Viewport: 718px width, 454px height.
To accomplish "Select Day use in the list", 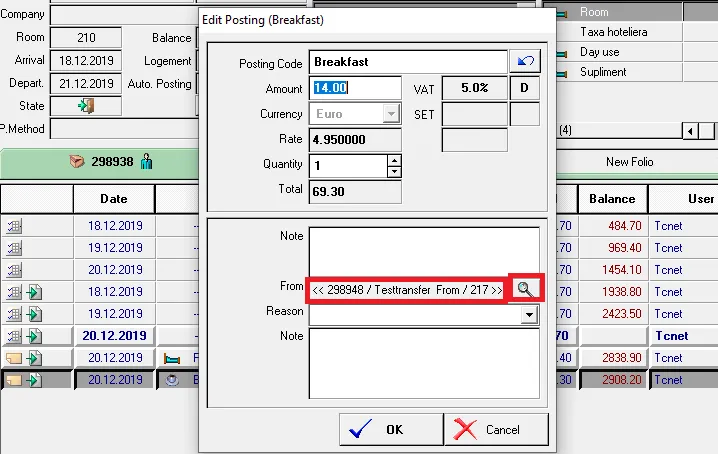I will (599, 52).
